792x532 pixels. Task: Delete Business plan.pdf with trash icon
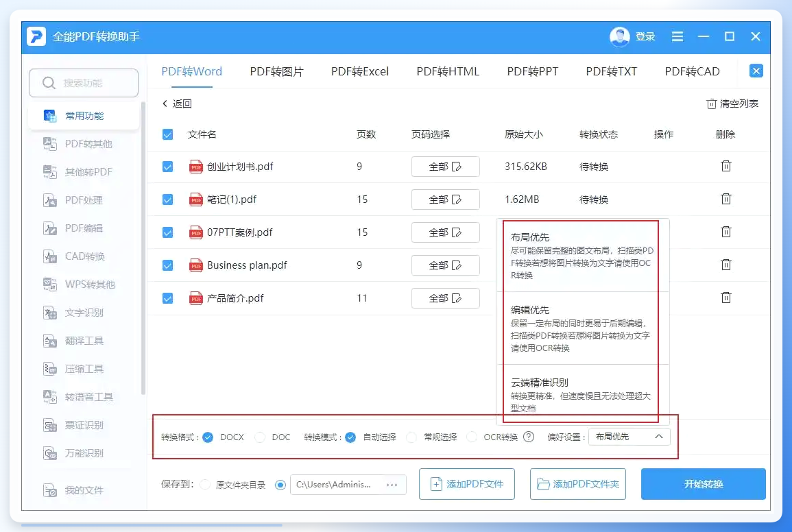coord(725,264)
